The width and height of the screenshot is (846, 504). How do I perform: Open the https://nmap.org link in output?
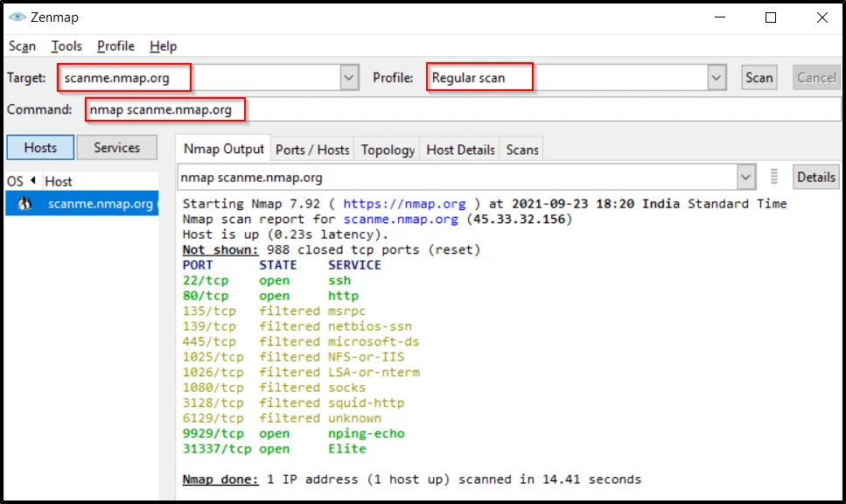point(404,204)
